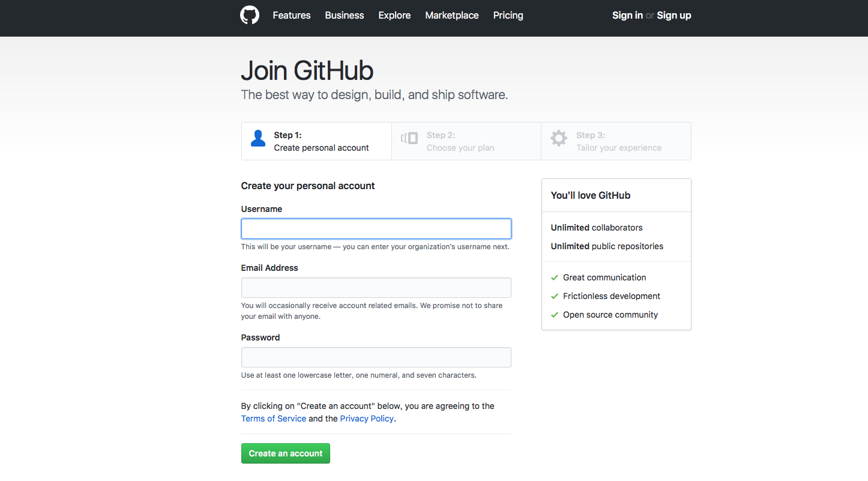
Task: Select the Step 2 Choose your plan tab
Action: tap(466, 141)
